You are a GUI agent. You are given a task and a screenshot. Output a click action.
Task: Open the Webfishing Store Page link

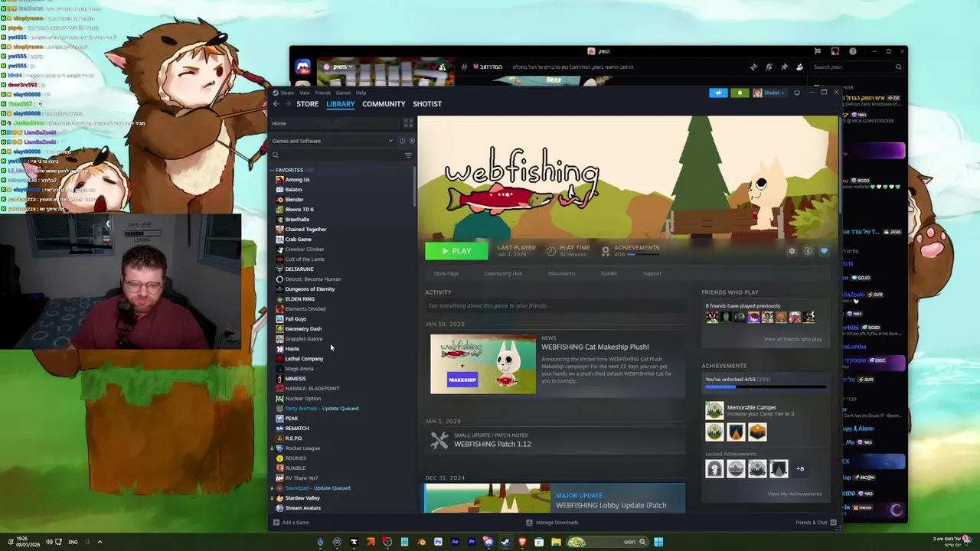point(446,273)
